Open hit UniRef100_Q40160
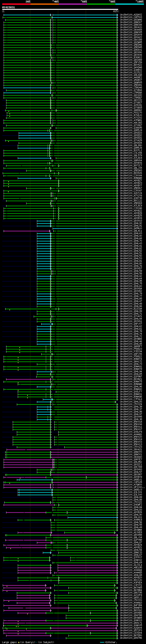The image size is (146, 644). point(131,95)
